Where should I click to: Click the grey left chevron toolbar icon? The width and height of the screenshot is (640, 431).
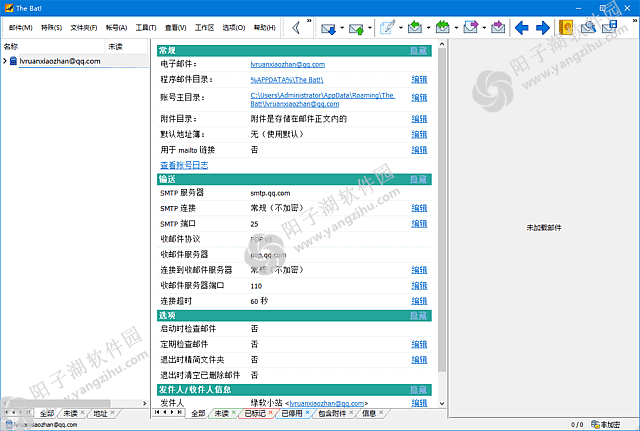pos(296,28)
